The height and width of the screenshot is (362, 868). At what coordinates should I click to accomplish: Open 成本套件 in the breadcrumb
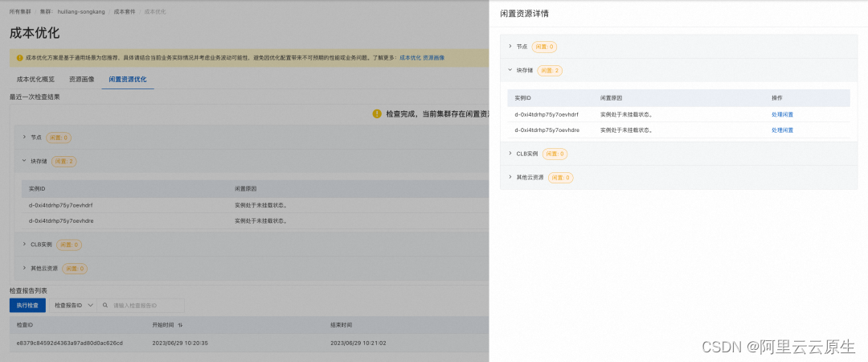click(124, 11)
